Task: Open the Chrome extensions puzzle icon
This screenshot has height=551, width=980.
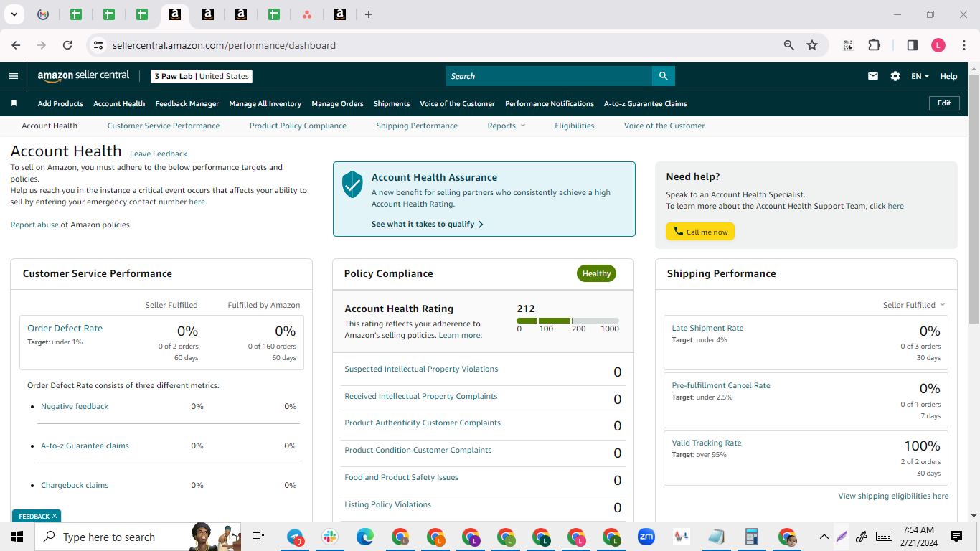Action: 874,45
